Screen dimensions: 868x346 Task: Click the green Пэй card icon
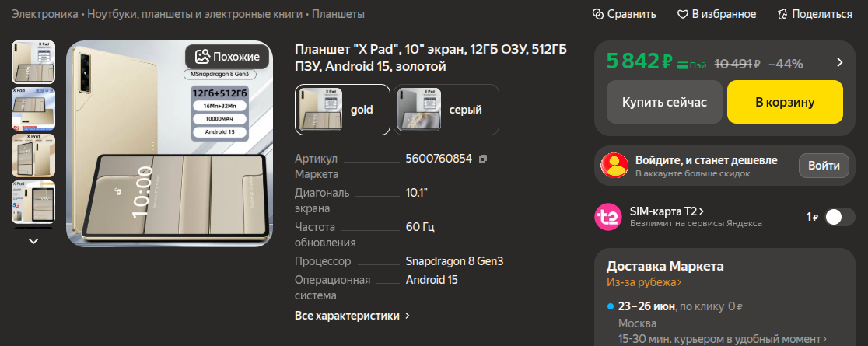(x=683, y=65)
